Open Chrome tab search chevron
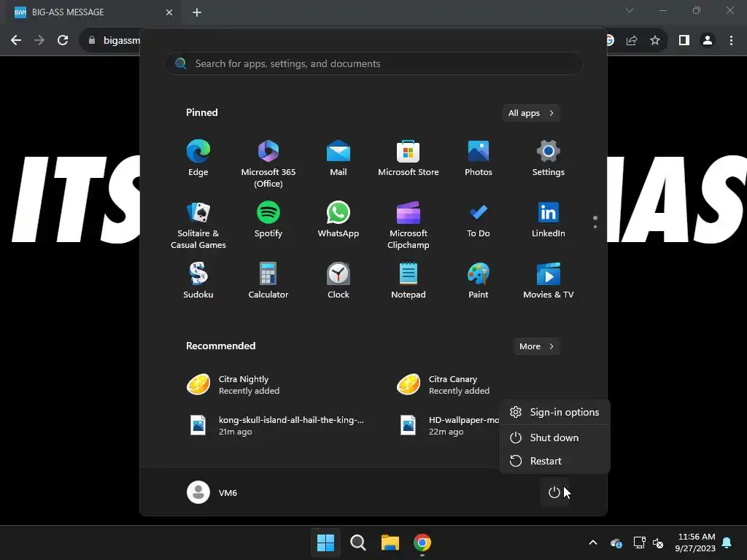Viewport: 747px width, 560px height. pyautogui.click(x=630, y=10)
